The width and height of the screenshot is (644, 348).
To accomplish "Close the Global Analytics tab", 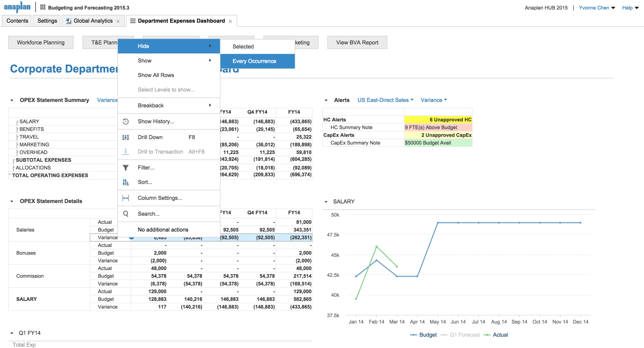I will pyautogui.click(x=118, y=21).
